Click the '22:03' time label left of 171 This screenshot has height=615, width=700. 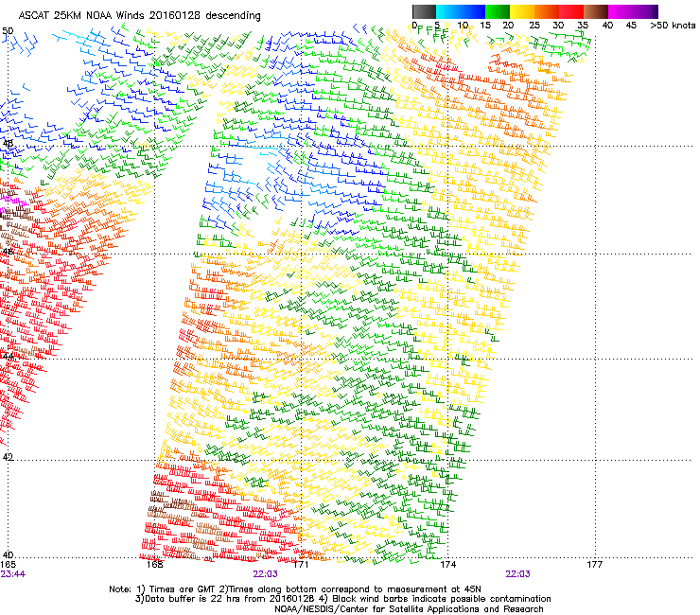click(265, 574)
